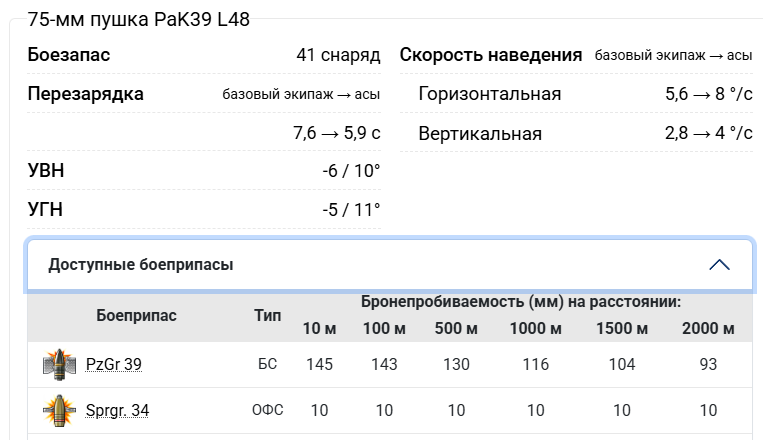Select the '1000 м' distance column header
Screen dimensions: 763x440
click(x=535, y=329)
